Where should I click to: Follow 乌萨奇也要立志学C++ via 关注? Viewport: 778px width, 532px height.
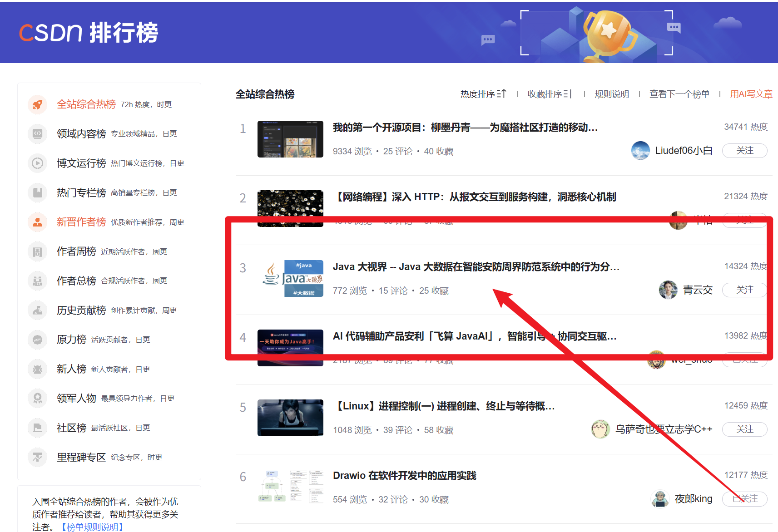click(x=745, y=429)
